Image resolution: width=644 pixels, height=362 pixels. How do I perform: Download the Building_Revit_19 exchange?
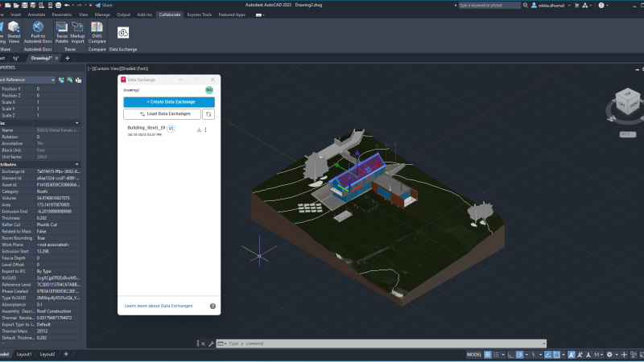point(199,130)
